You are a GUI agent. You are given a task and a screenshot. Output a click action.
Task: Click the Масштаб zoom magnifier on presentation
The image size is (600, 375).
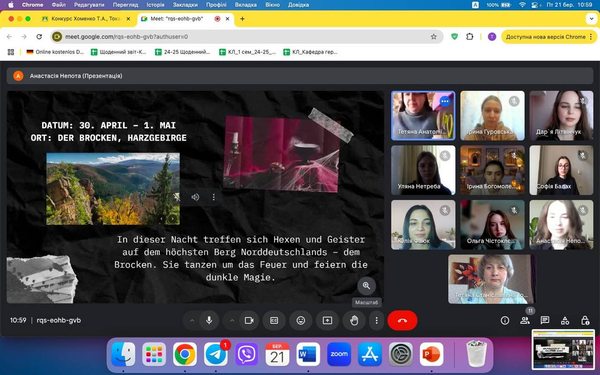pyautogui.click(x=366, y=285)
